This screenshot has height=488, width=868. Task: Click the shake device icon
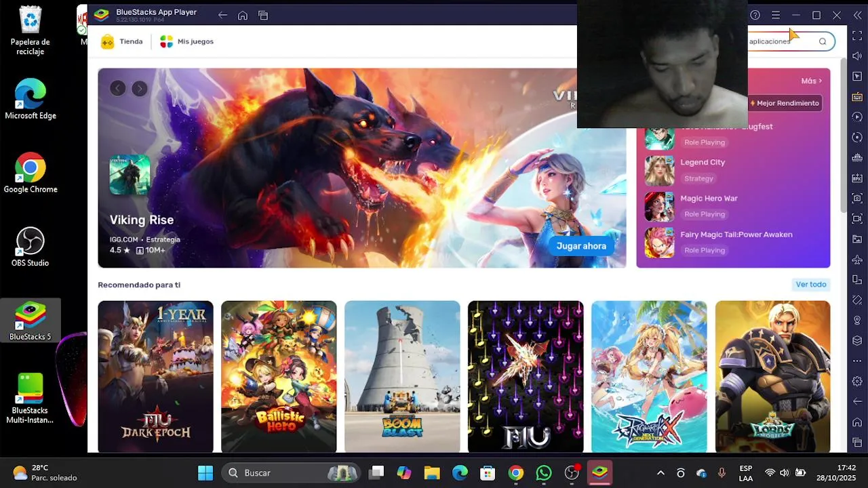tap(857, 300)
